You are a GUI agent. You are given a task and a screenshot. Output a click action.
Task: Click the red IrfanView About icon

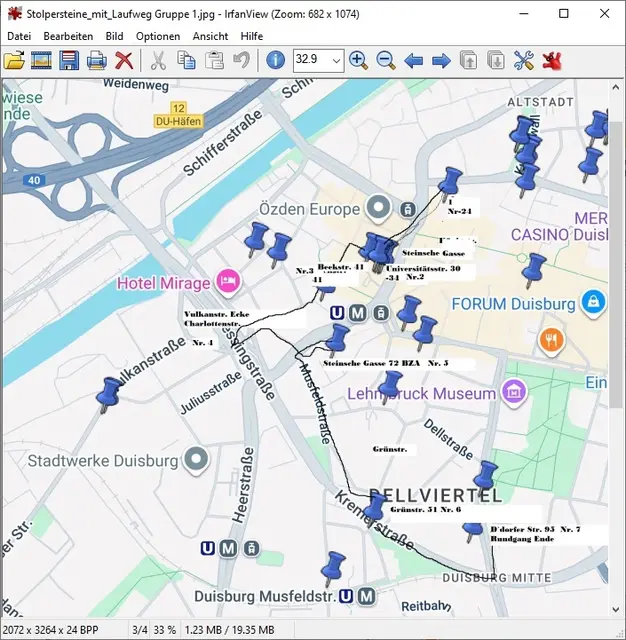click(552, 61)
